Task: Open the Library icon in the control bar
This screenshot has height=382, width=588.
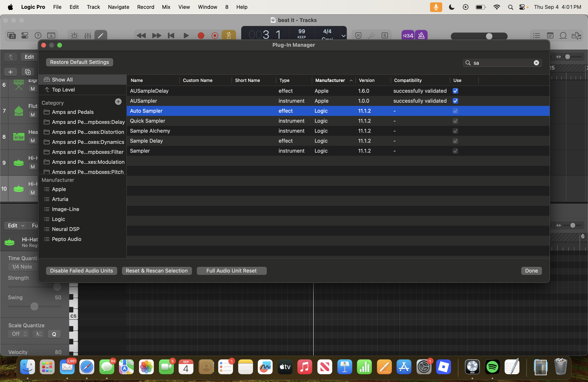Action: coord(11,36)
